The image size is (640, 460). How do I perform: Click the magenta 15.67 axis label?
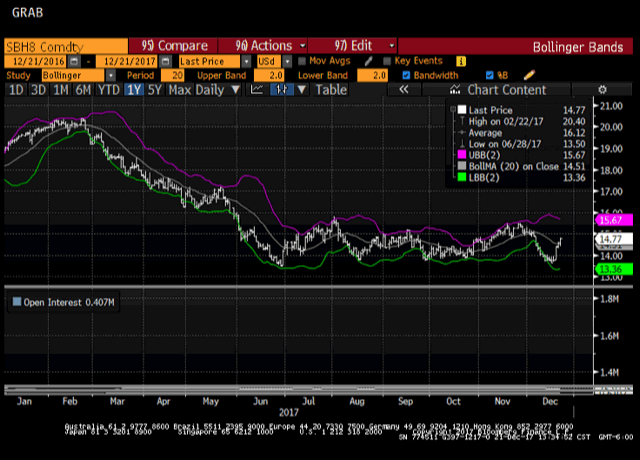coord(614,220)
